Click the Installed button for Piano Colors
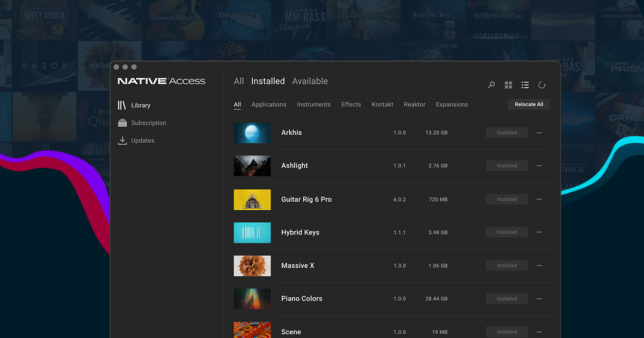 pos(507,298)
